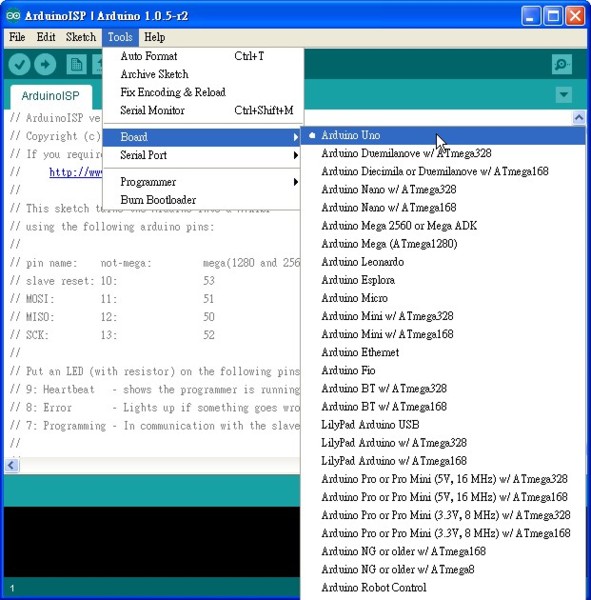Select Arduino NG or older w/ ATmega168
Viewport: 591px width, 600px height.
443,551
